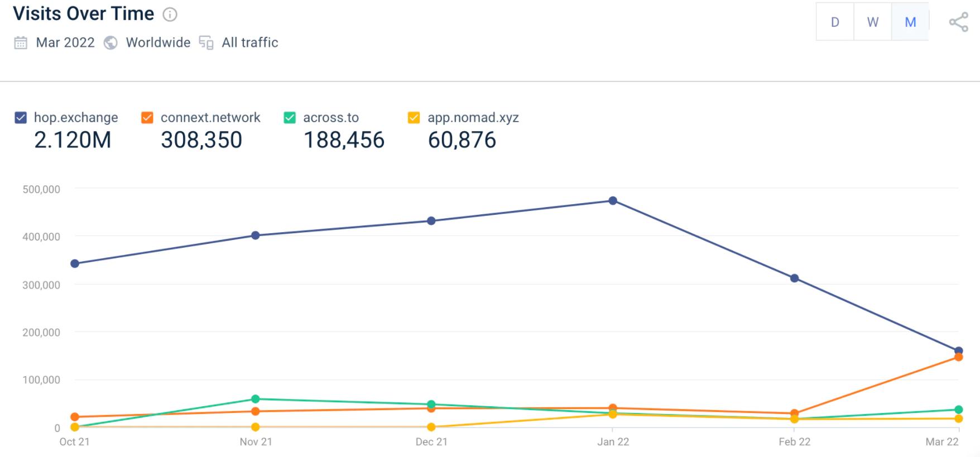Disable the across.to series checkbox
980x457 pixels.
(x=290, y=118)
